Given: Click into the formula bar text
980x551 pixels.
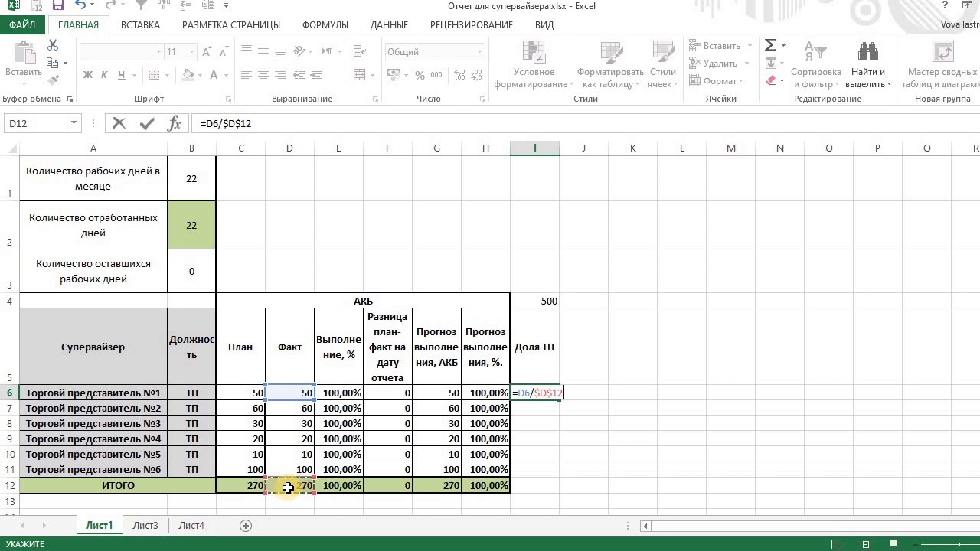Looking at the screenshot, I should coord(586,123).
